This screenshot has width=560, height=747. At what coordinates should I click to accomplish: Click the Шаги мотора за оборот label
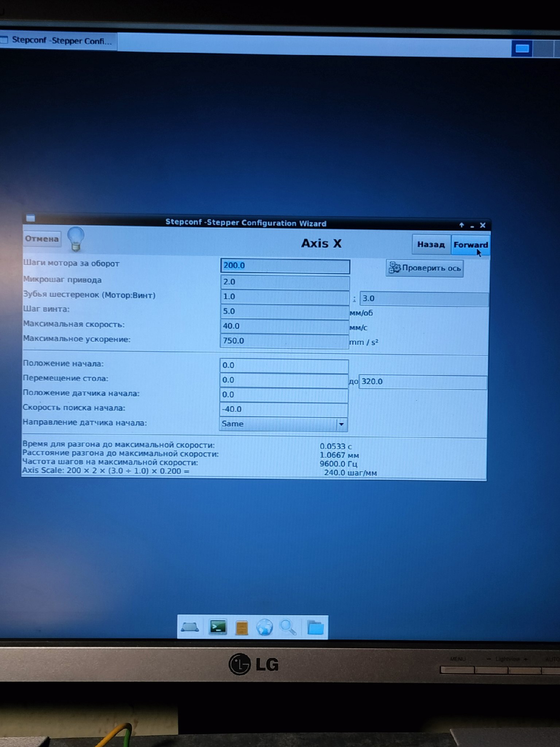(71, 263)
